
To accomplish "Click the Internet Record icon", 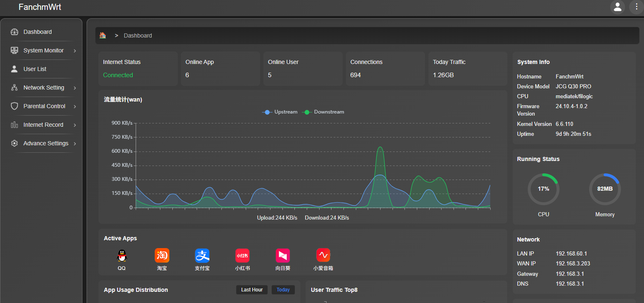I will 14,124.
